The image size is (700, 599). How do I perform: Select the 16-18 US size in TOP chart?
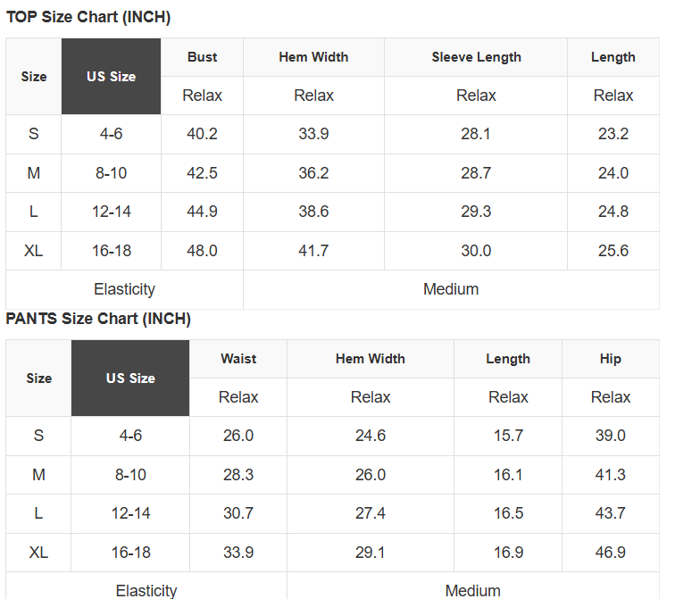point(112,251)
